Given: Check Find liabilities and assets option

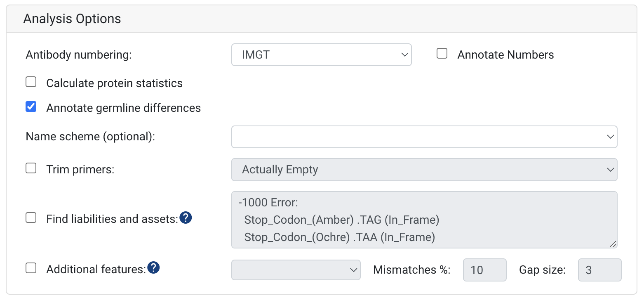Looking at the screenshot, I should click(x=31, y=218).
